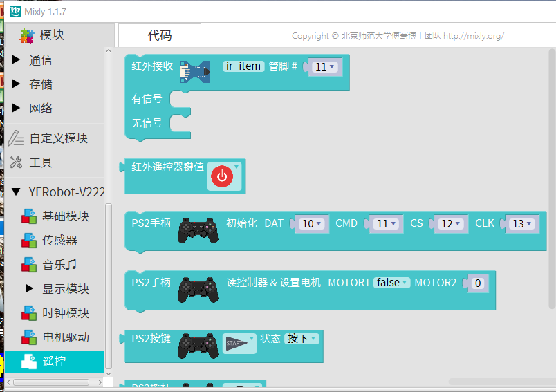This screenshot has width=556, height=392.
Task: Click the gamepad icon in PS2手柄 初始化 block
Action: (x=196, y=230)
